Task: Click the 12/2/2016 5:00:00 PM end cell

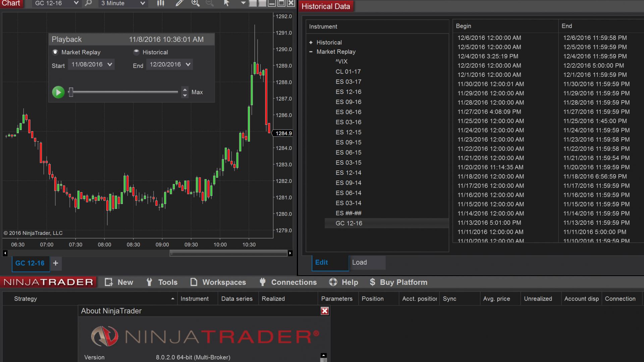Action: [x=594, y=65]
